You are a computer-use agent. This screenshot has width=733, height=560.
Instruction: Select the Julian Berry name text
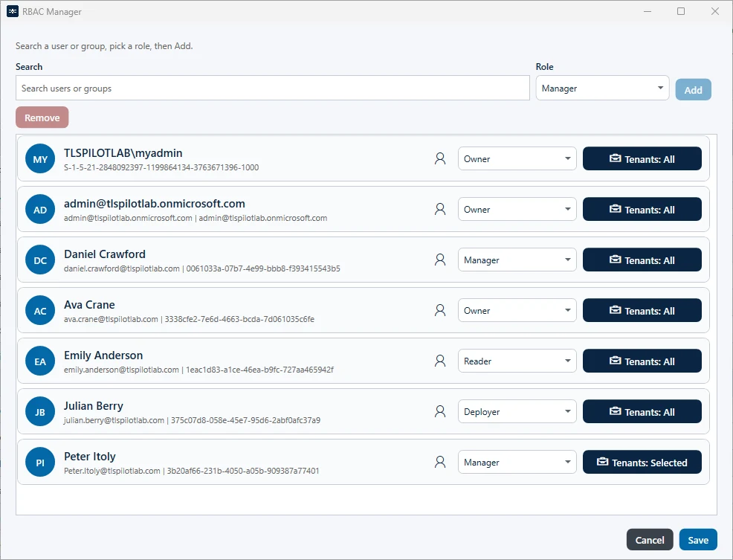coord(94,405)
